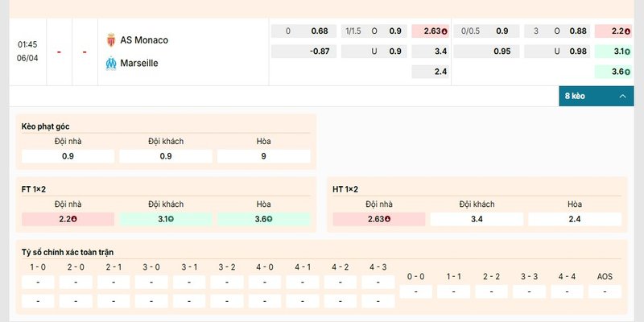Screen dimensions: 644x322
Task: Select first-half 1/1.5 Over 0.9 odds
Action: point(374,31)
